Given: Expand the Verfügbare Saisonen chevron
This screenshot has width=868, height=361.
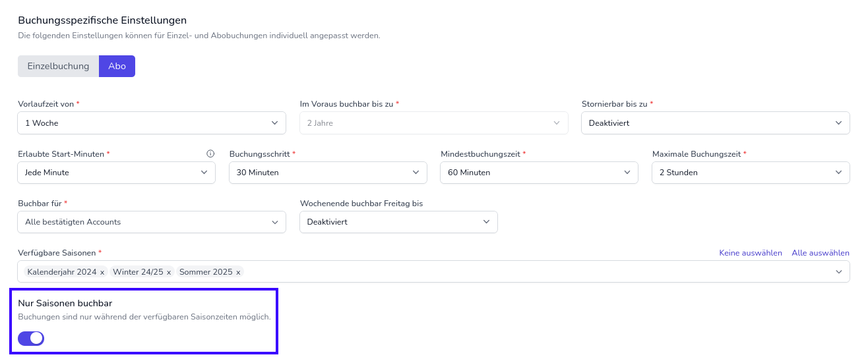Looking at the screenshot, I should (839, 272).
